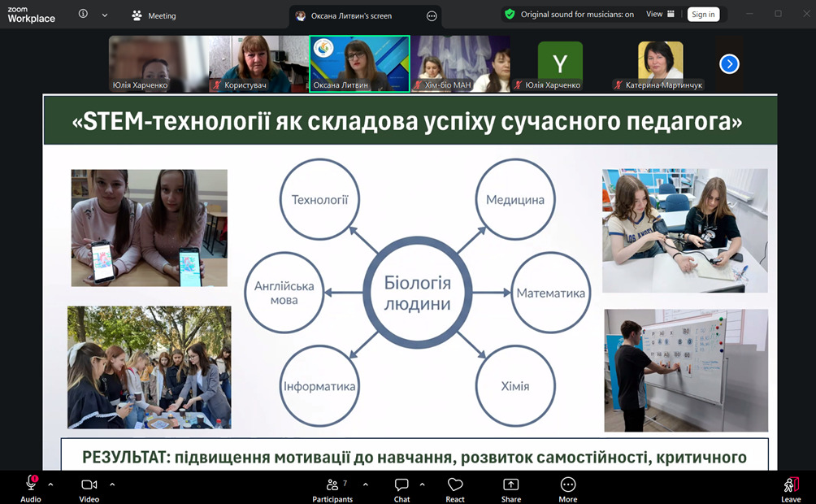The width and height of the screenshot is (816, 504).
Task: Open the View layout menu
Action: (x=660, y=15)
